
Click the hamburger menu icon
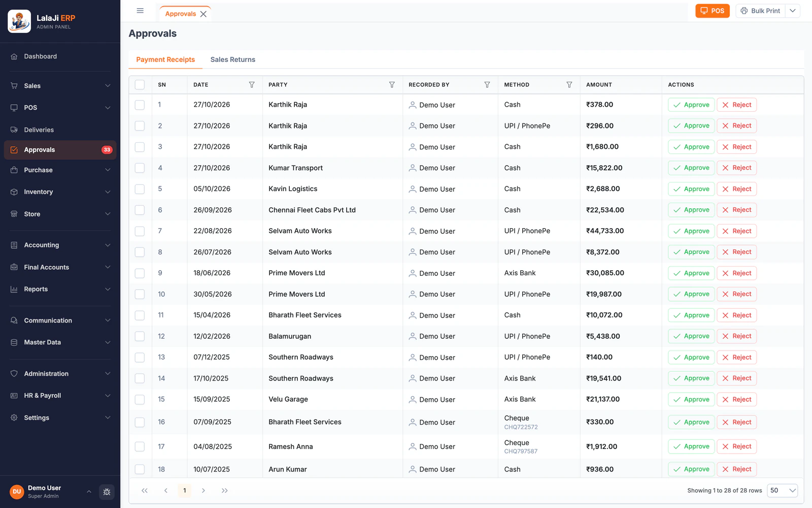tap(140, 11)
